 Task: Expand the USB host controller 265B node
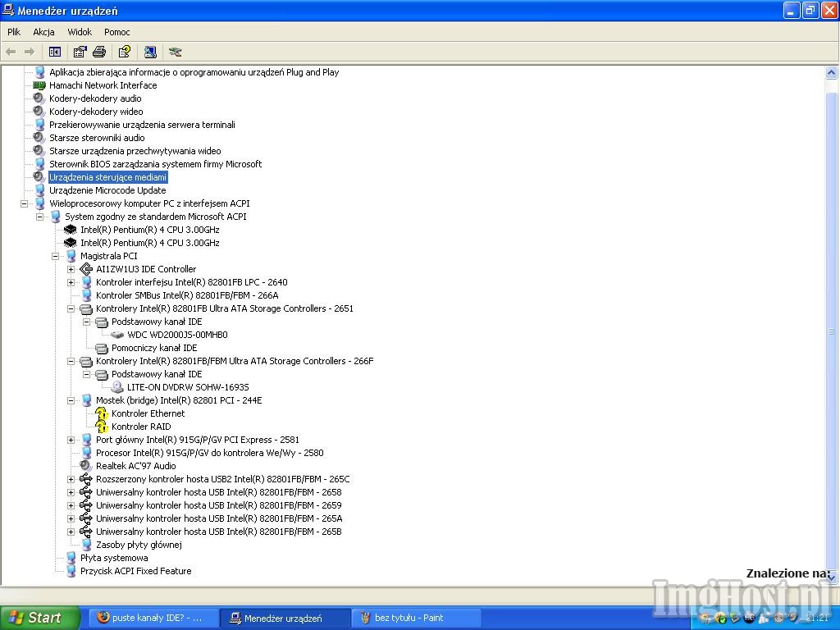[71, 532]
